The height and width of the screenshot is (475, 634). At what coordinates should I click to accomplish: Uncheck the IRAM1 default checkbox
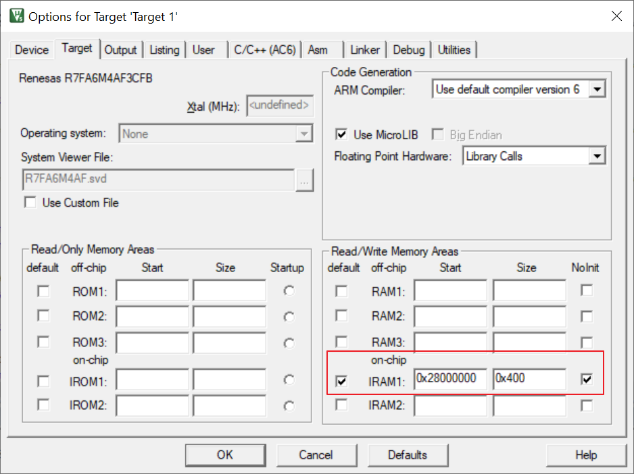342,381
